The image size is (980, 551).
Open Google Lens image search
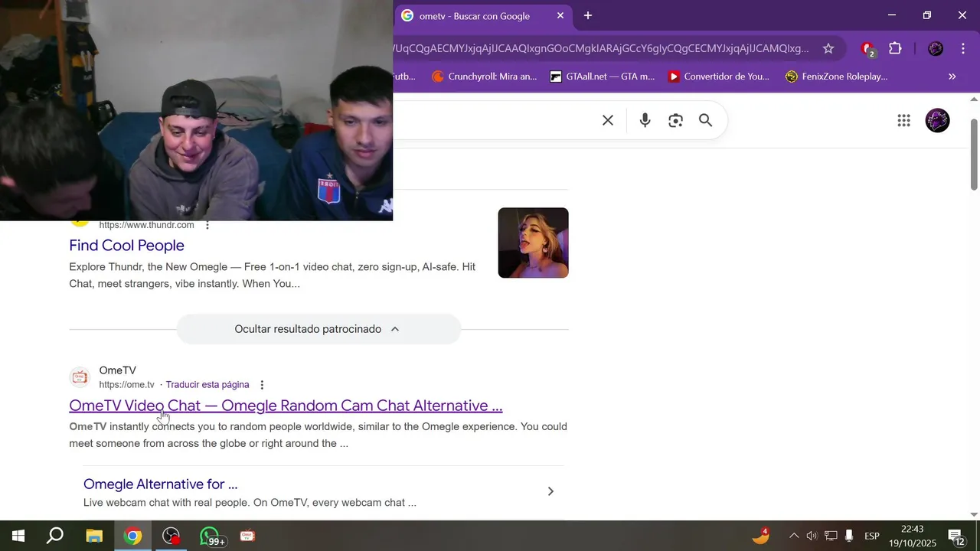point(675,120)
